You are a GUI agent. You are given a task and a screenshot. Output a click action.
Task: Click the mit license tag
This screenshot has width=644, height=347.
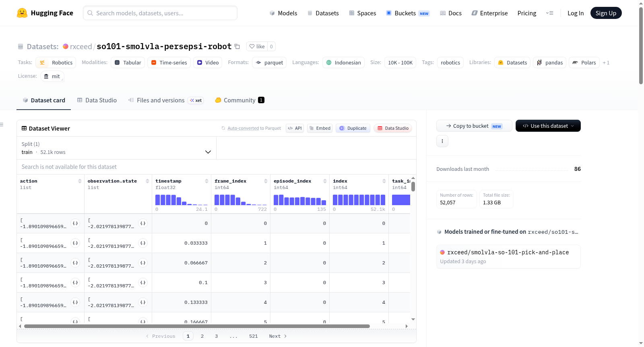point(52,77)
